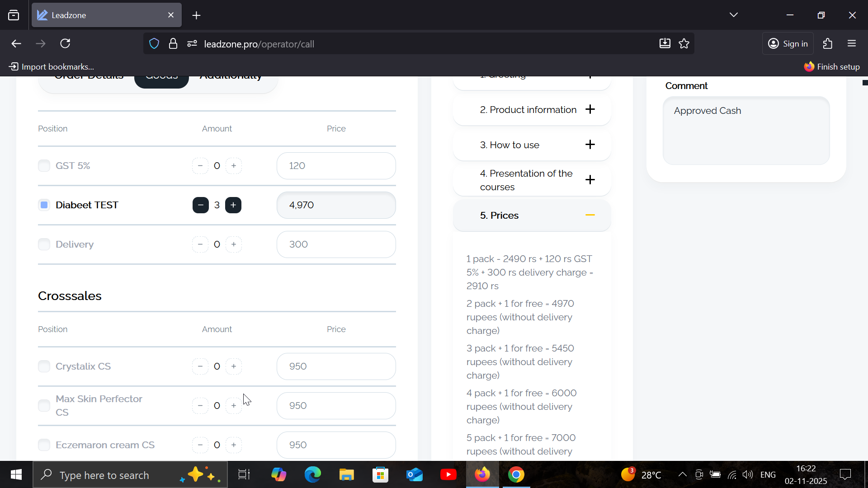Decrease Diabeet TEST amount with minus button
The image size is (868, 488).
[x=200, y=205]
